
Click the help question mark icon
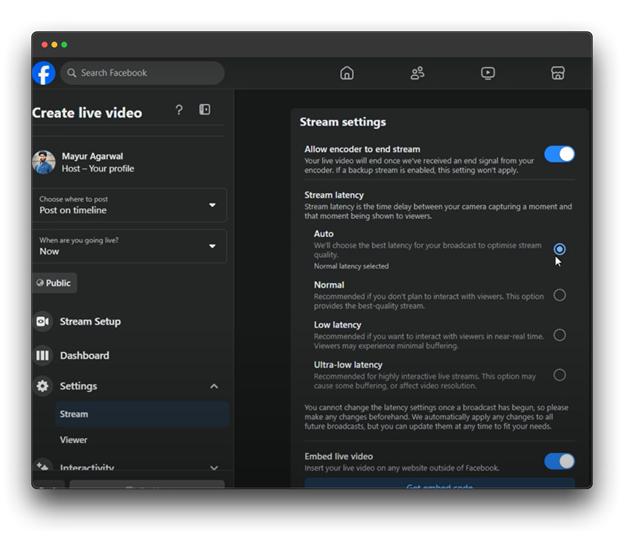(x=179, y=109)
